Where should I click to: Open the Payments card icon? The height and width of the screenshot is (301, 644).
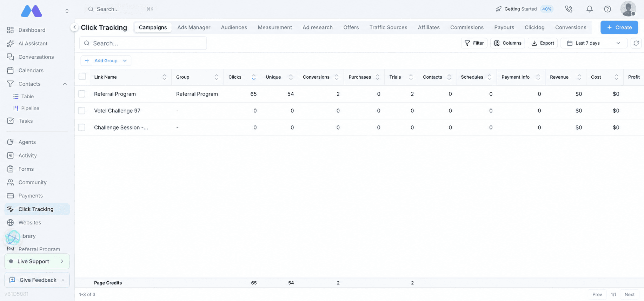pyautogui.click(x=11, y=196)
